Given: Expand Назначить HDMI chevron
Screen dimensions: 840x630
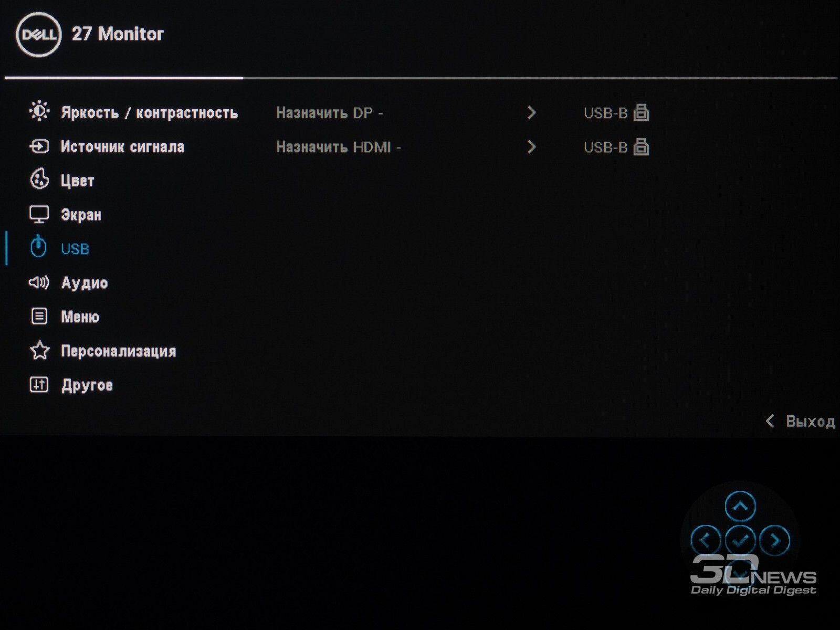Looking at the screenshot, I should coord(531,146).
